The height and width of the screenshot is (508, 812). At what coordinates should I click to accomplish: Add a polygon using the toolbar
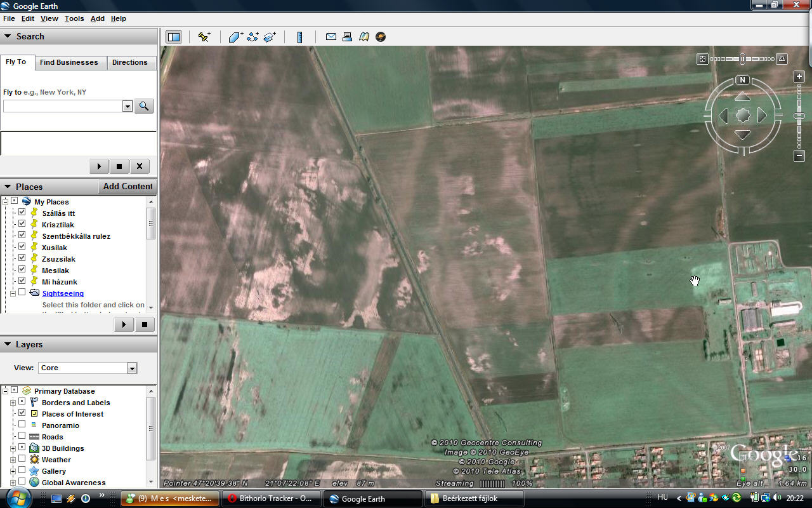coord(235,37)
